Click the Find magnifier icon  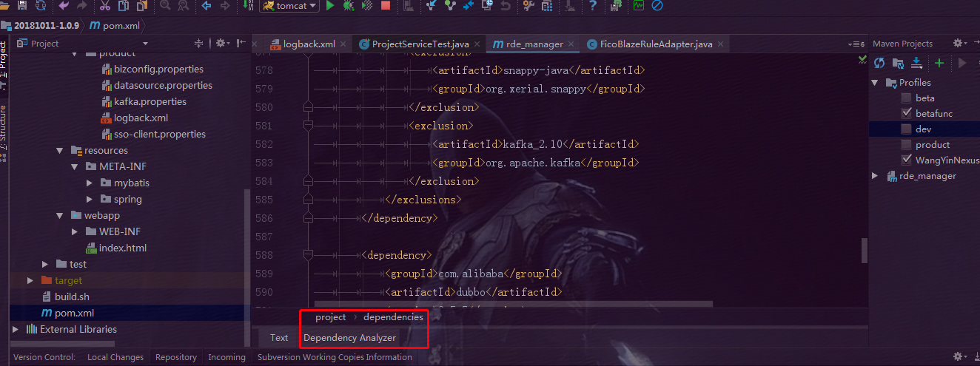point(164,6)
